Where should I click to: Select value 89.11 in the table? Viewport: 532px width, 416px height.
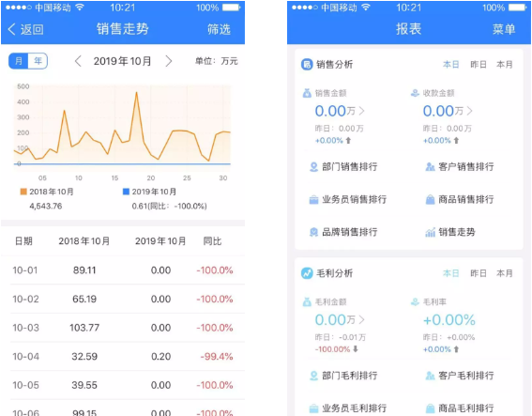click(84, 270)
